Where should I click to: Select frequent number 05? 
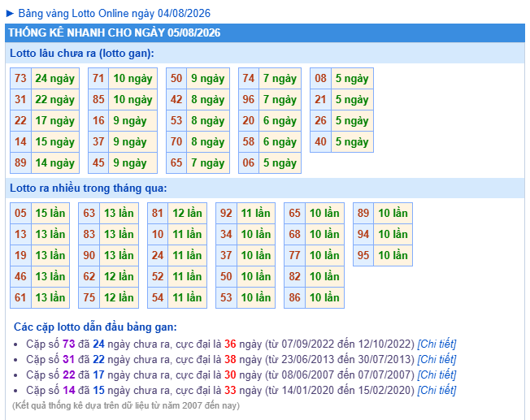(x=20, y=213)
